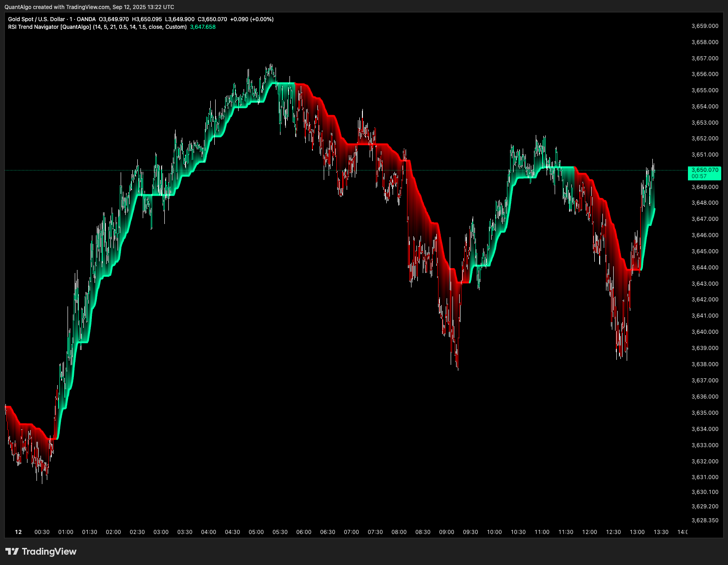Click the low value L3,649.900
The width and height of the screenshot is (728, 565).
pos(180,19)
